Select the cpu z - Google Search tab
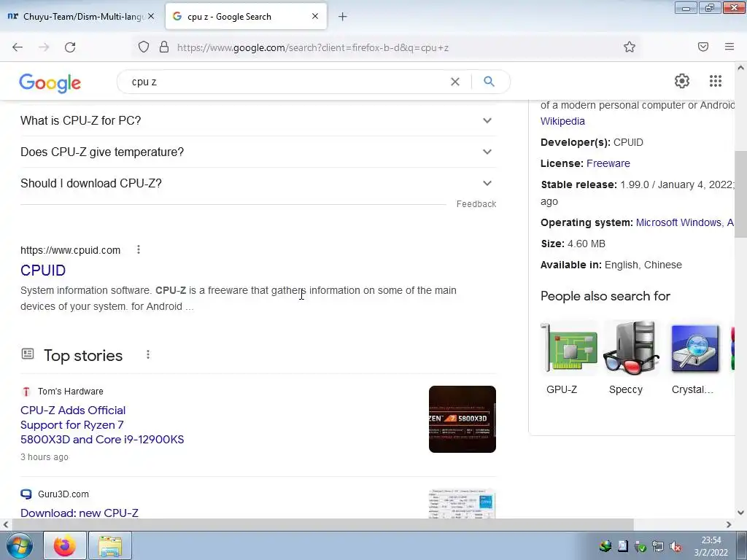The height and width of the screenshot is (560, 747). pos(246,17)
